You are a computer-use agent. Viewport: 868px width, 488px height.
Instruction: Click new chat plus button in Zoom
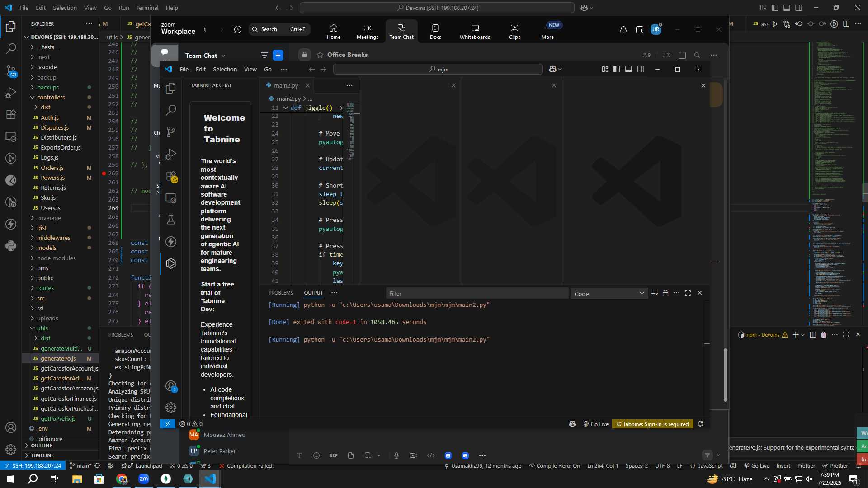coord(278,55)
